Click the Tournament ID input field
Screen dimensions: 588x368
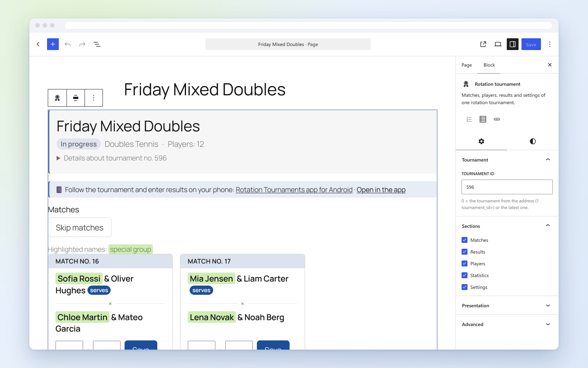507,187
